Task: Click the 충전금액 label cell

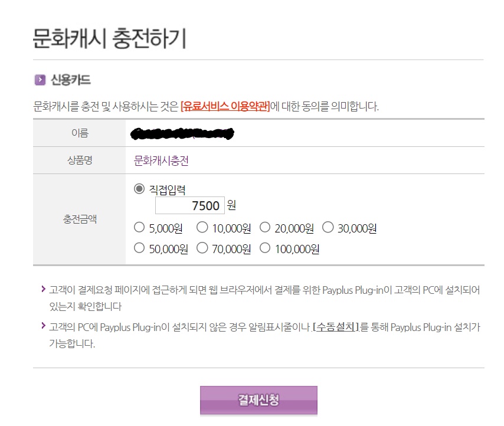Action: point(80,219)
